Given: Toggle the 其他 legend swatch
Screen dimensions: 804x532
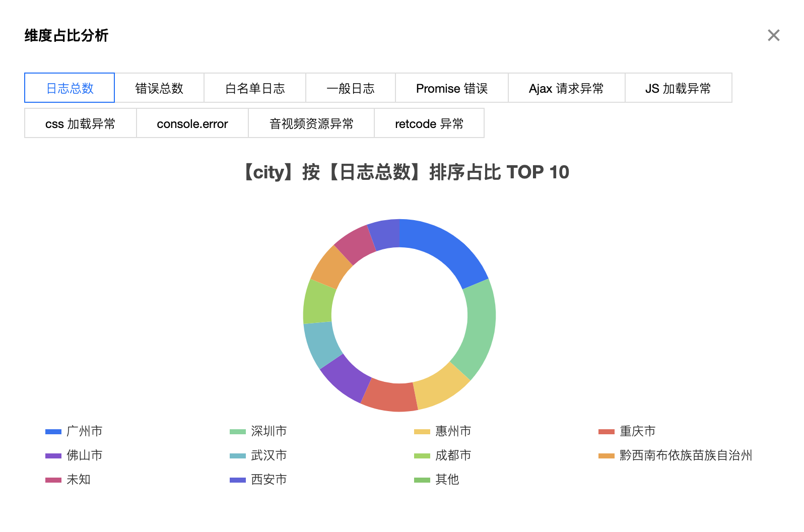Looking at the screenshot, I should (x=422, y=480).
